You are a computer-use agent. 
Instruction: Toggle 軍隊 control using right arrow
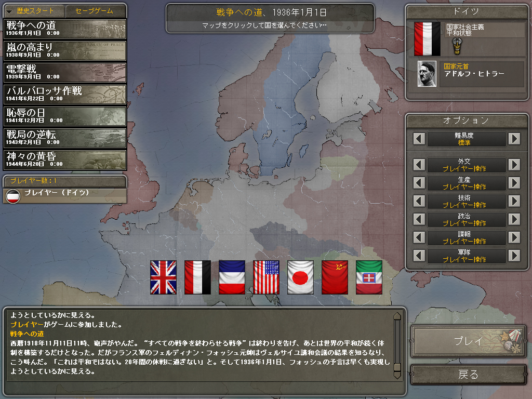[514, 256]
